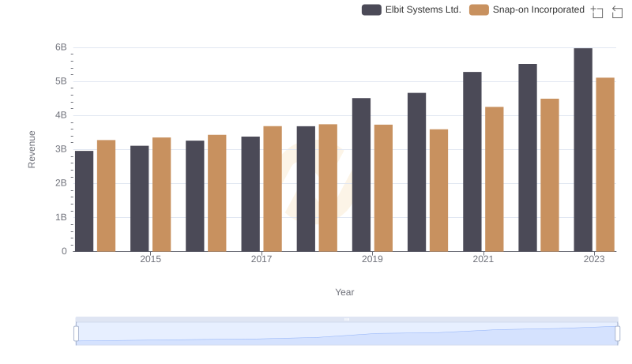Click the 3B y-axis label
The image size is (632, 364).
click(x=61, y=149)
